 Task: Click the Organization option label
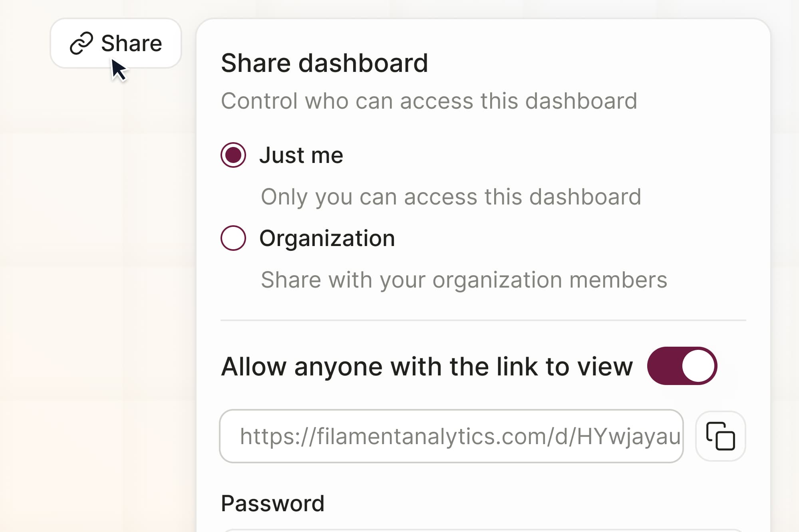(x=327, y=238)
